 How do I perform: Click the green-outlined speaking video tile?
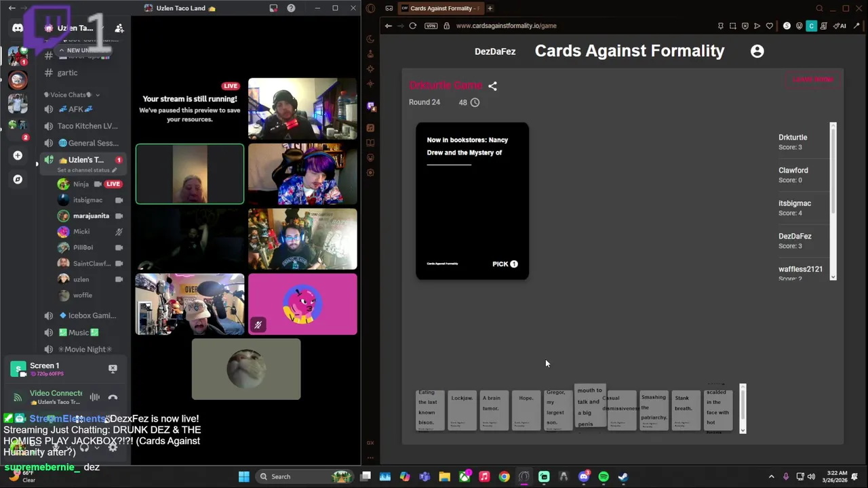click(x=190, y=174)
